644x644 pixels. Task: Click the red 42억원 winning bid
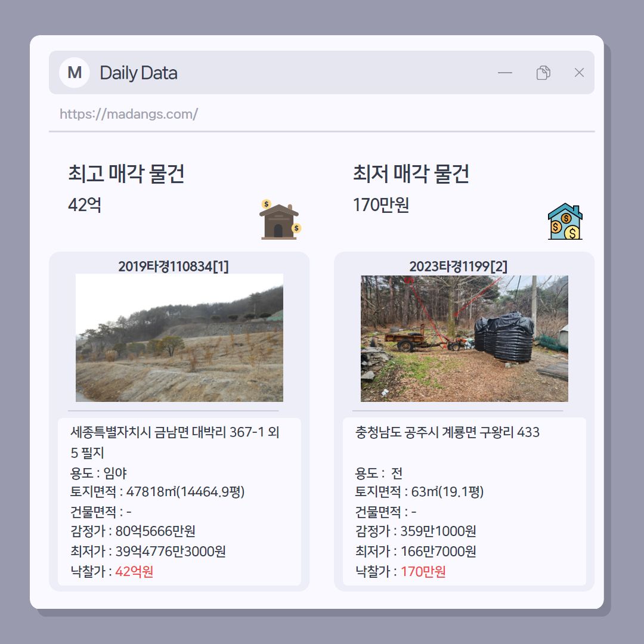pyautogui.click(x=134, y=571)
